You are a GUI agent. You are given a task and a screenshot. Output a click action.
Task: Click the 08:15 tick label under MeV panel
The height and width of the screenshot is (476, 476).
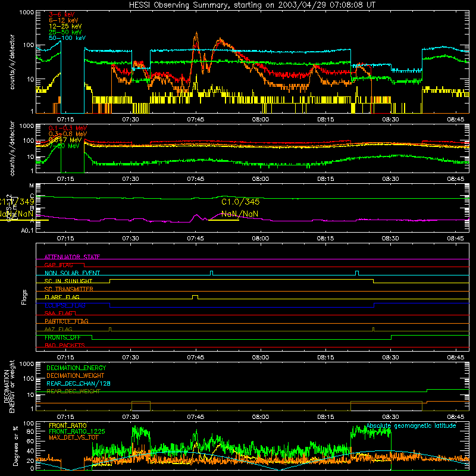click(x=325, y=179)
